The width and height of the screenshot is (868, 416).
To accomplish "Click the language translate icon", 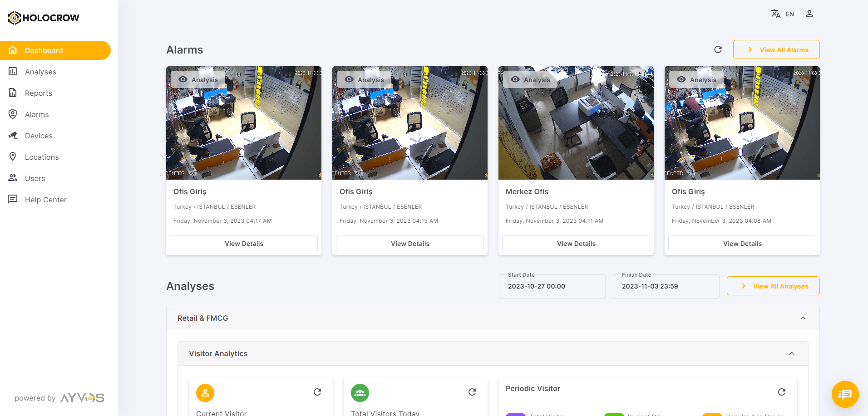I will coord(775,14).
